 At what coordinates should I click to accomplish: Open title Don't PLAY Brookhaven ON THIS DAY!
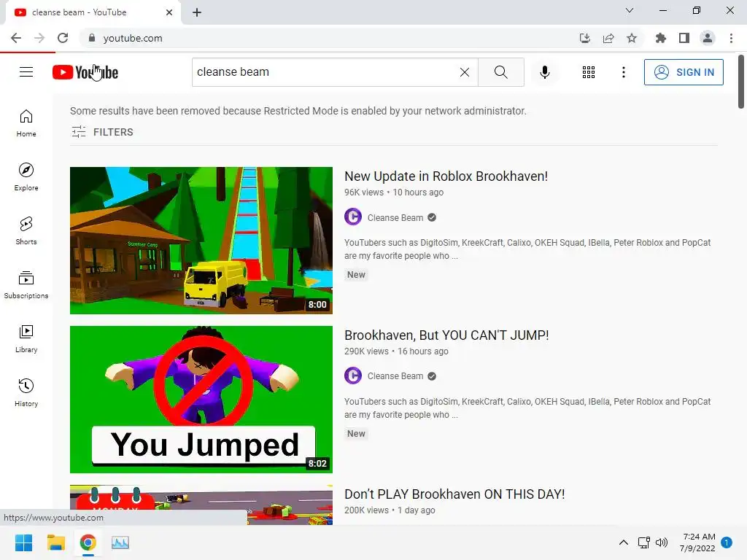coord(454,494)
